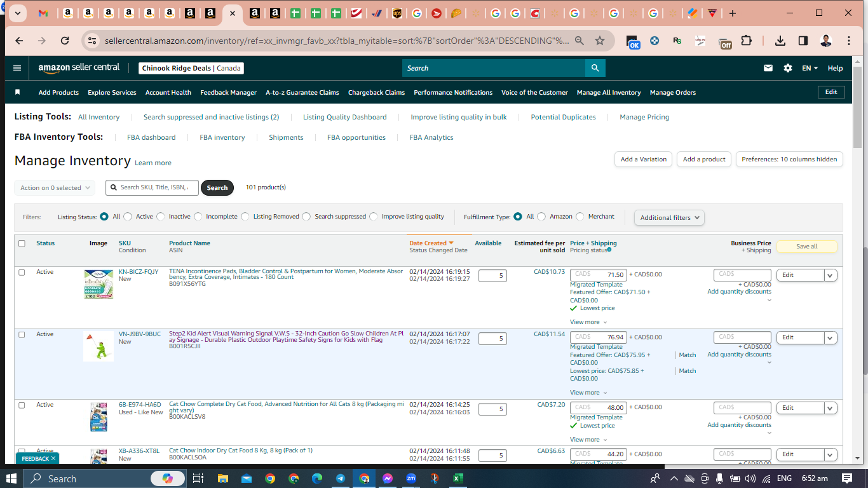Screen dimensions: 868x488
Task: Toggle the browser side panel icon
Action: [803, 41]
